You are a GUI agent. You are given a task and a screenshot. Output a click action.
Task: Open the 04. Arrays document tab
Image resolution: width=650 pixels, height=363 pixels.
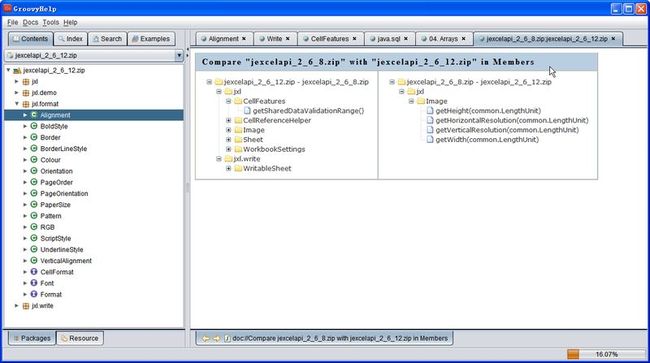click(x=443, y=39)
